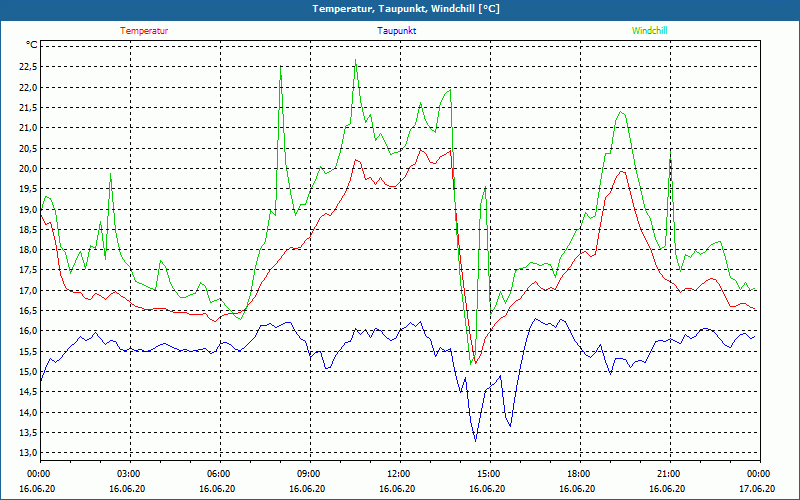This screenshot has height=500, width=800.
Task: Click the 03:00 time label
Action: click(x=131, y=474)
